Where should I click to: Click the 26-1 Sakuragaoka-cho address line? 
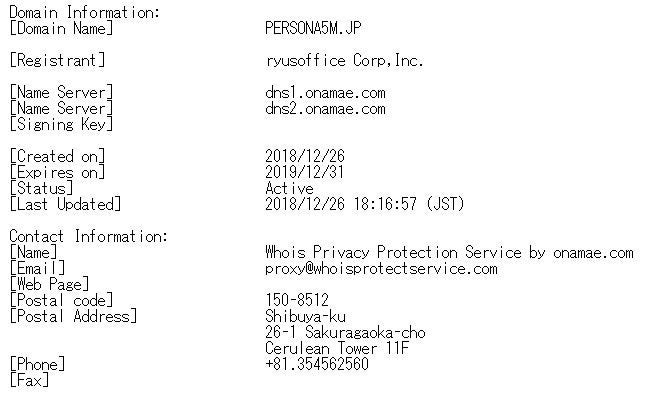point(345,333)
